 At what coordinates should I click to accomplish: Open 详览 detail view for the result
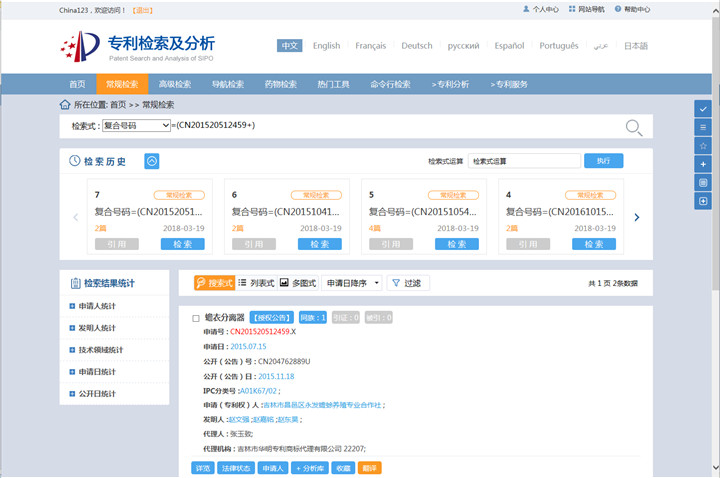pos(202,468)
